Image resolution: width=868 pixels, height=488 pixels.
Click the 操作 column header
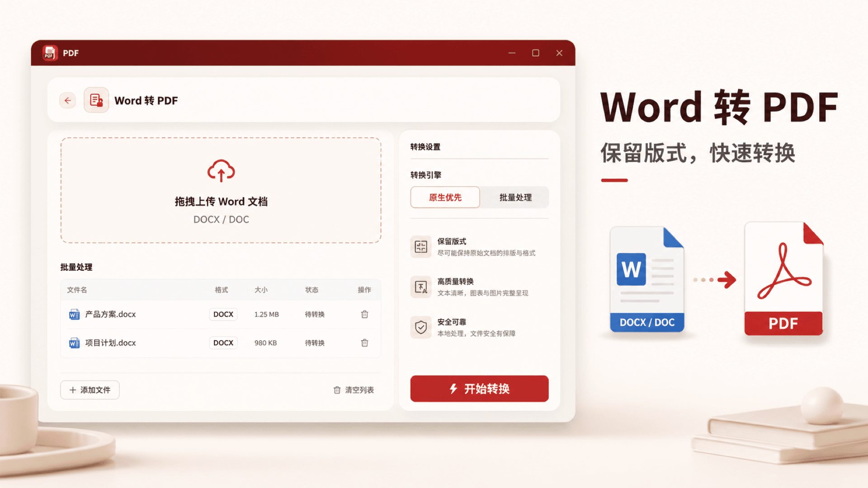coord(364,290)
